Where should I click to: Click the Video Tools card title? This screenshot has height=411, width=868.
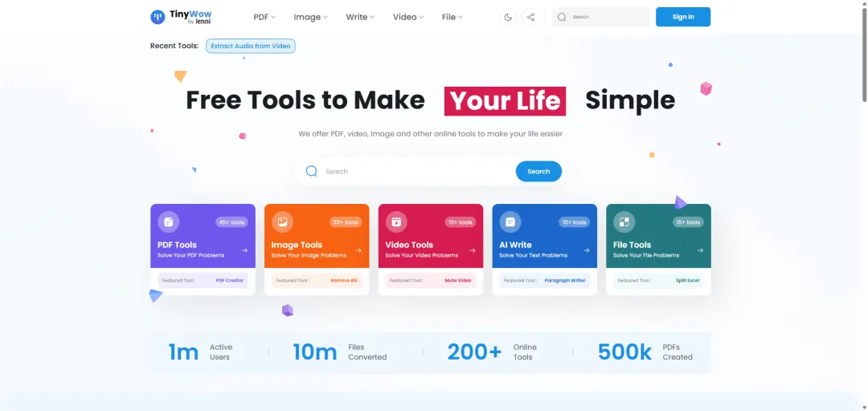409,245
